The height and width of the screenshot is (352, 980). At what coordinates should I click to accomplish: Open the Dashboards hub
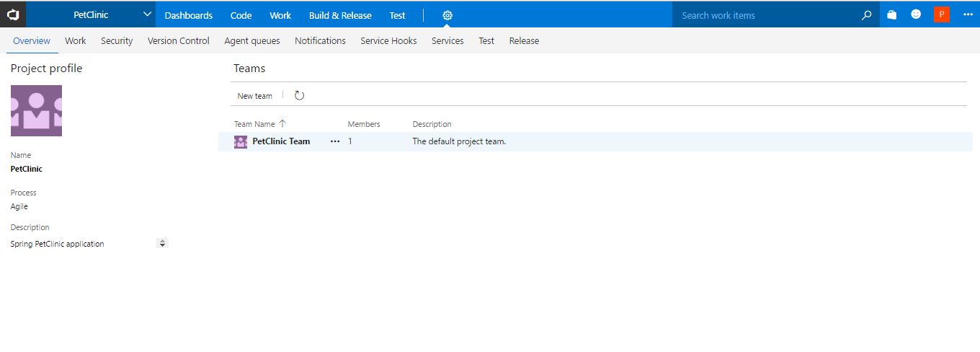pos(189,15)
